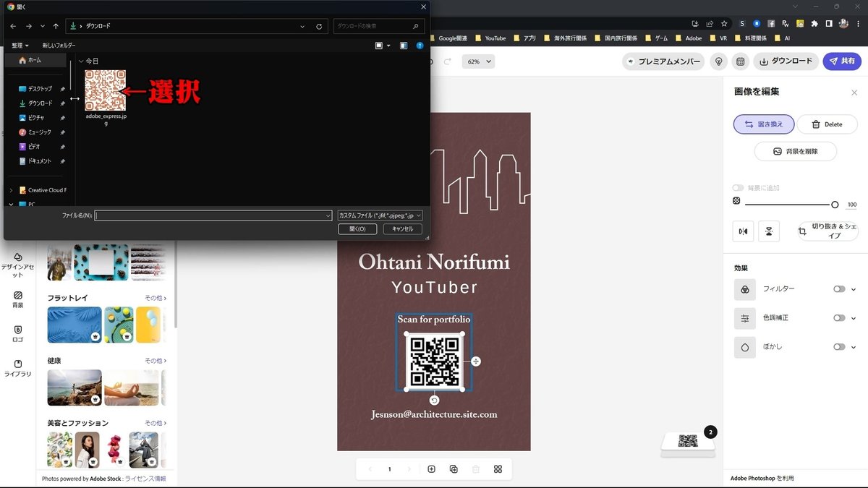Select ドキュメント in the file dialog navigation
868x488 pixels.
39,160
